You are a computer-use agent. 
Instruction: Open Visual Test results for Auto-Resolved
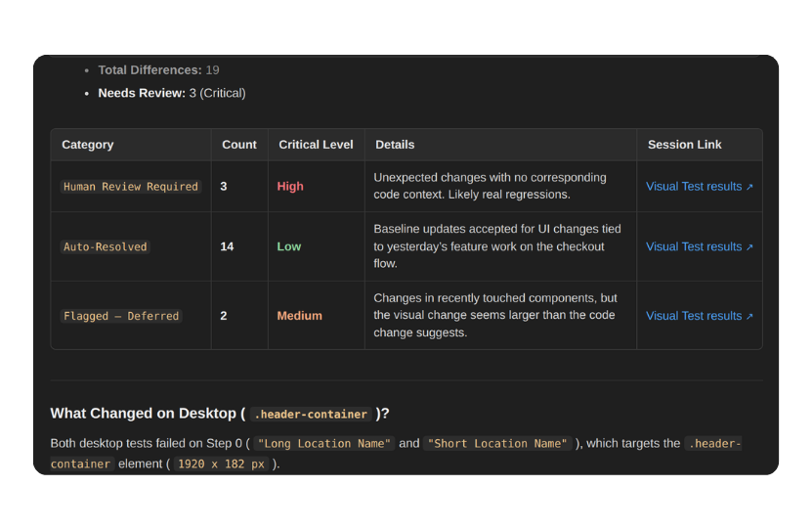pyautogui.click(x=699, y=246)
